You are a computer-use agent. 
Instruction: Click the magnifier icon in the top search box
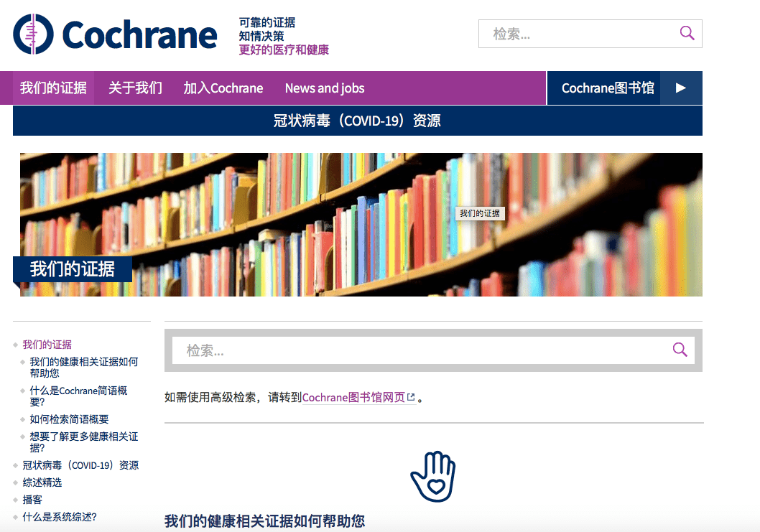click(x=687, y=33)
